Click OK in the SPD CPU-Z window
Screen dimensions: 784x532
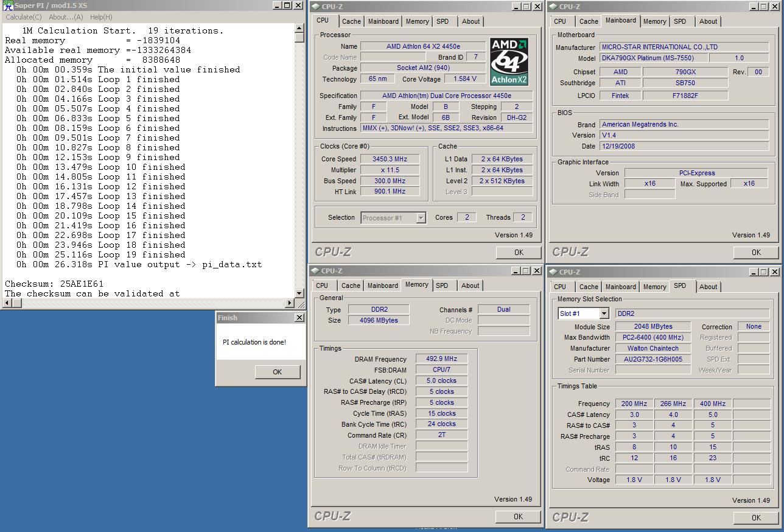[756, 517]
